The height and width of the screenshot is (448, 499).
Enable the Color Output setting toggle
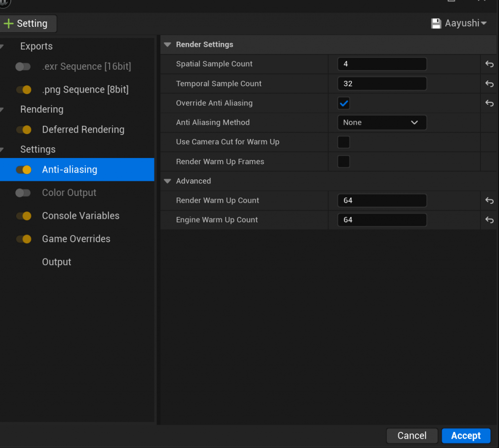(x=23, y=193)
